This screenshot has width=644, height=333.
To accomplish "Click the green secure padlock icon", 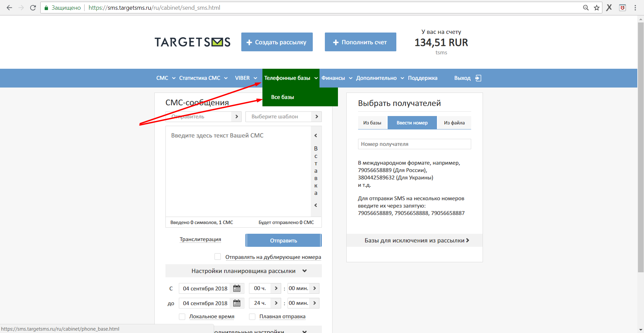I will [x=46, y=8].
